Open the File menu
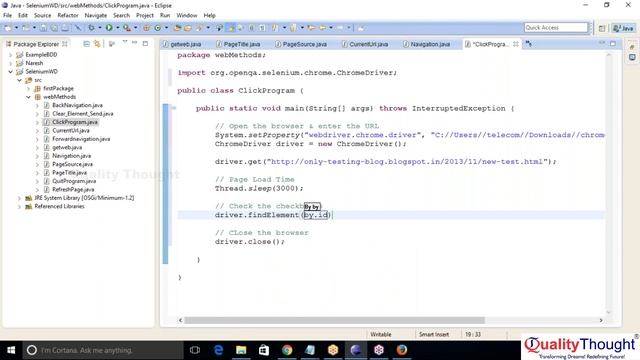This screenshot has width=640, height=360. [x=7, y=16]
